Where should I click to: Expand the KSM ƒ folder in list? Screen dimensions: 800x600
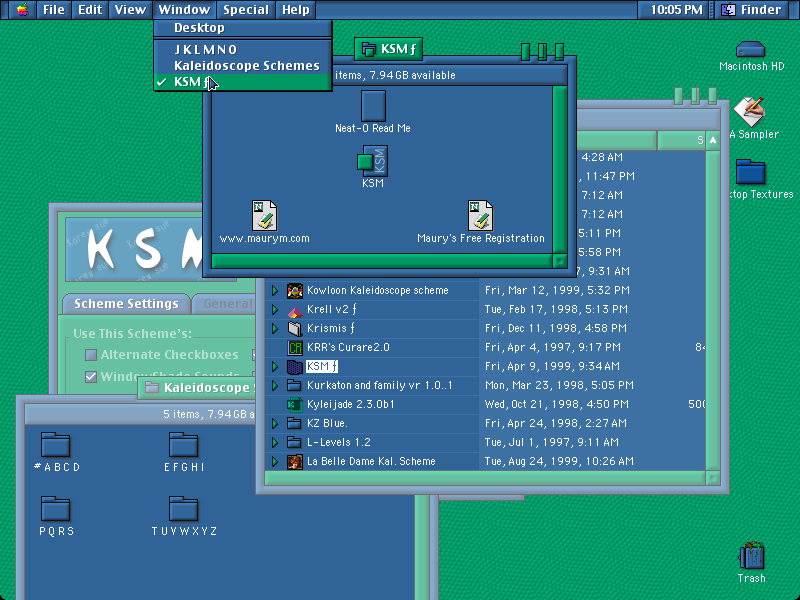click(x=274, y=366)
